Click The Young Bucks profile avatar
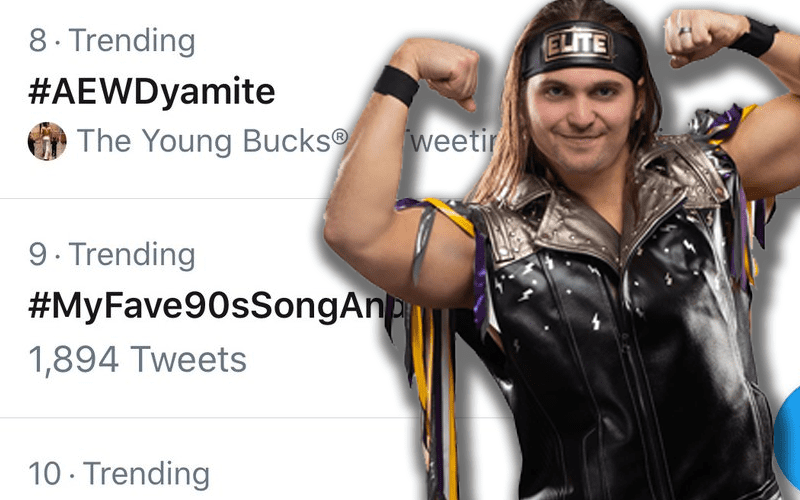This screenshot has width=800, height=500. coord(46,141)
